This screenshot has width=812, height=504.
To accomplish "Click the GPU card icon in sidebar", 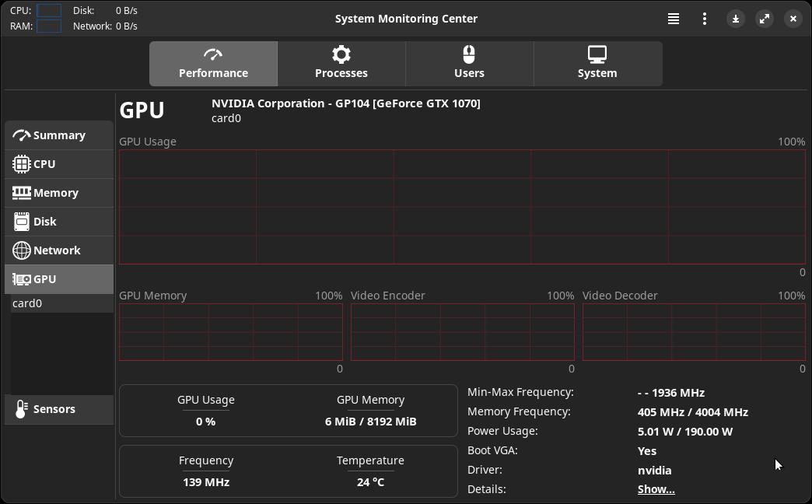I will pyautogui.click(x=22, y=279).
